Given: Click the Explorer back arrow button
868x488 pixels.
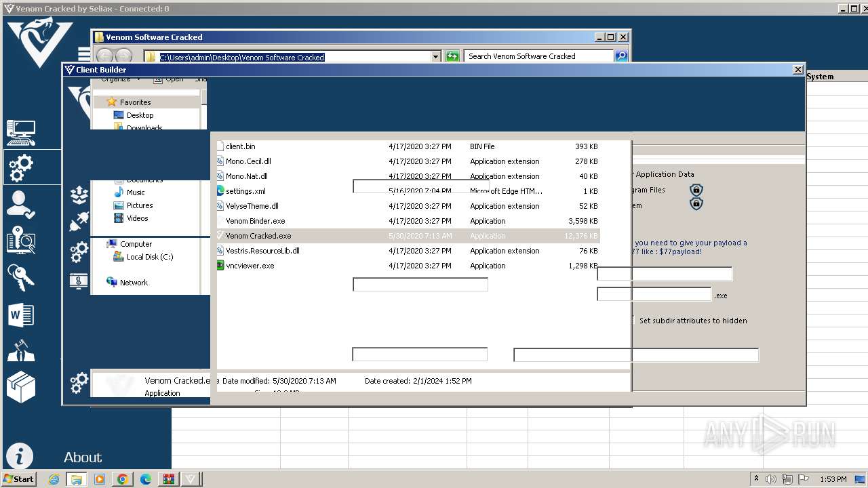Looking at the screenshot, I should [x=104, y=56].
